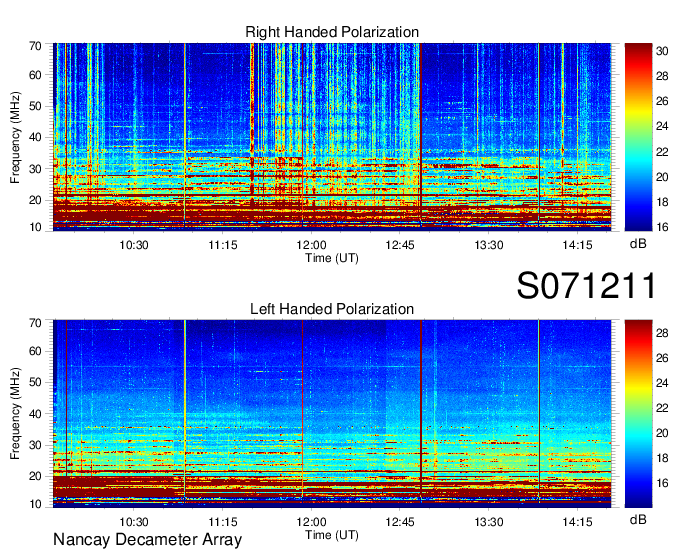Click the "12:00" tick label under the top plot

coord(311,245)
